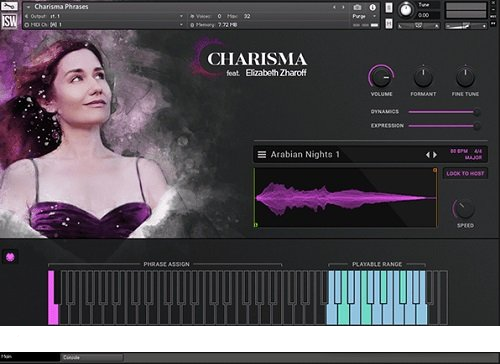The height and width of the screenshot is (364, 500).
Task: Click the Playable Range label
Action: [x=377, y=264]
